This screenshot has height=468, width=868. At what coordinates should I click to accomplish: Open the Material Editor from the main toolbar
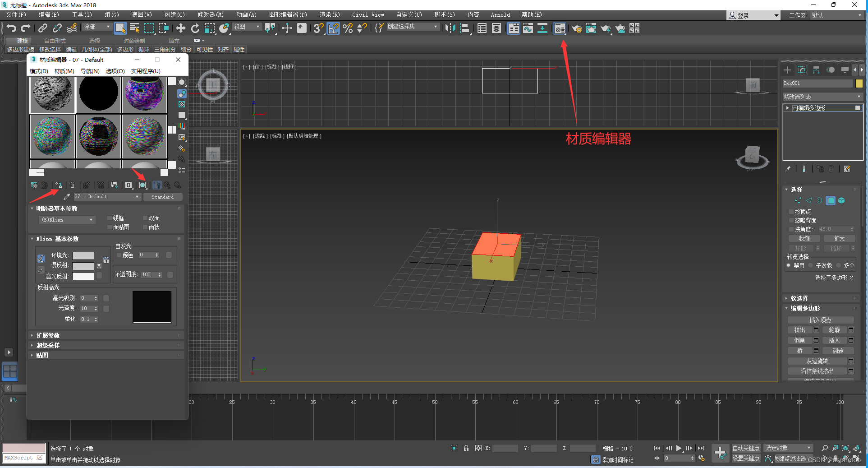tap(559, 28)
